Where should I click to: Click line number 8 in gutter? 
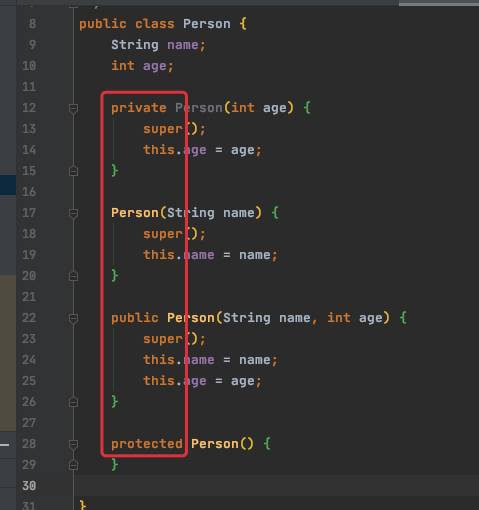[32, 24]
